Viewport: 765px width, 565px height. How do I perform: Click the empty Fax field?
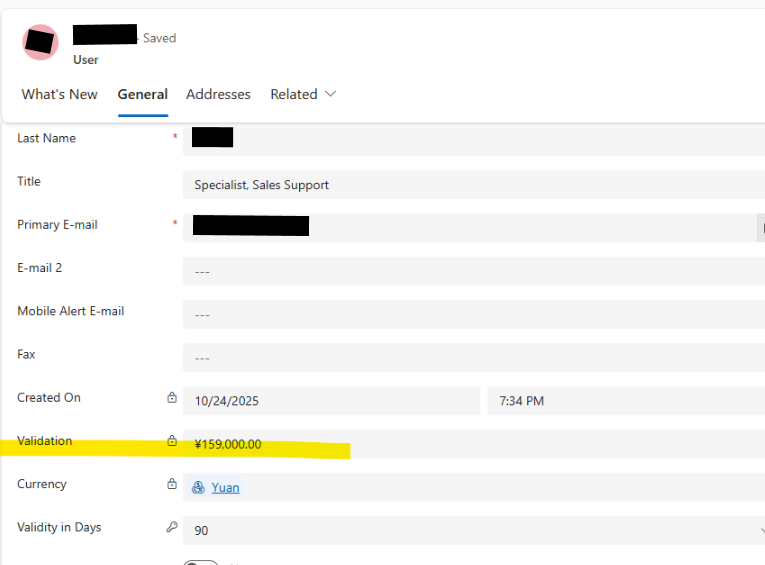474,357
